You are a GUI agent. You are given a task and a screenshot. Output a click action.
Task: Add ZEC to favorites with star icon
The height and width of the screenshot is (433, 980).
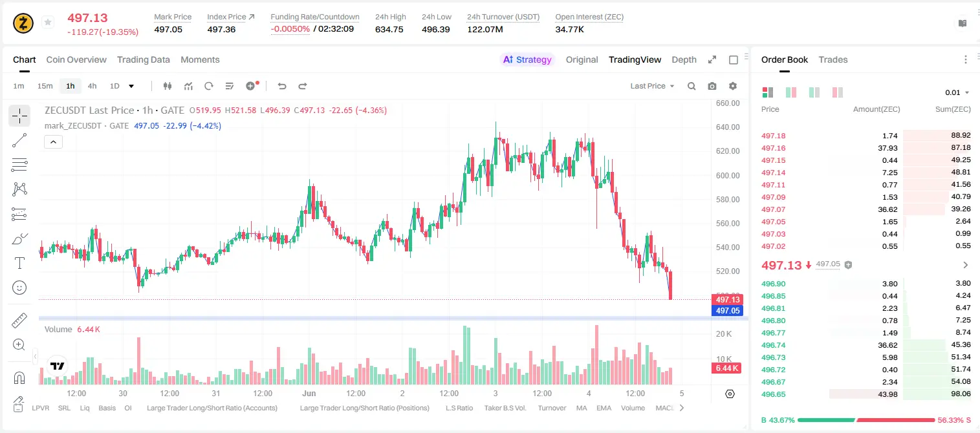click(x=47, y=23)
